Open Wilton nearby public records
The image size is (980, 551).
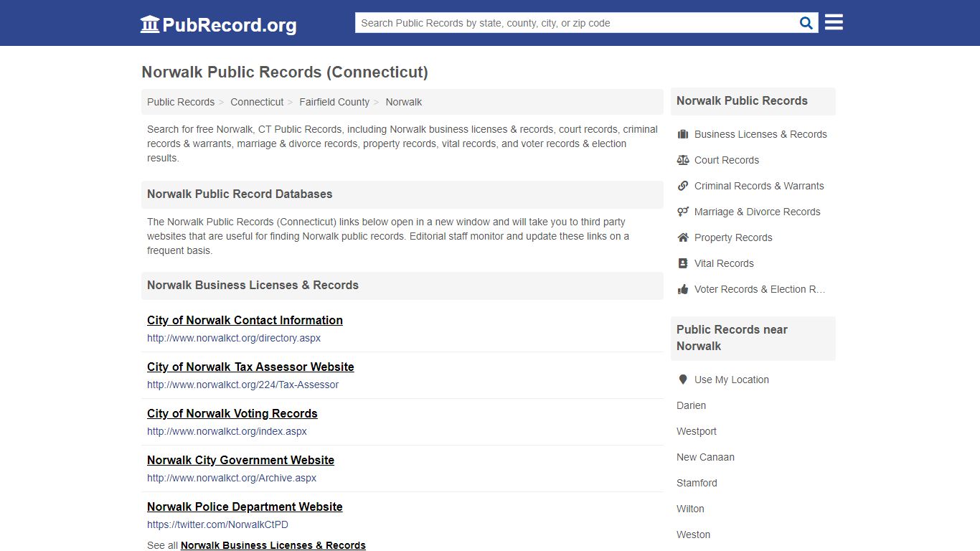[690, 509]
